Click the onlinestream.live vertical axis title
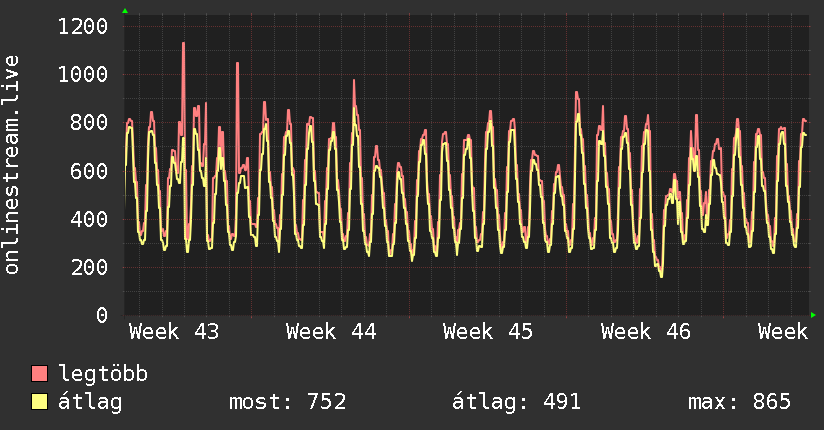The height and width of the screenshot is (430, 824). point(12,165)
